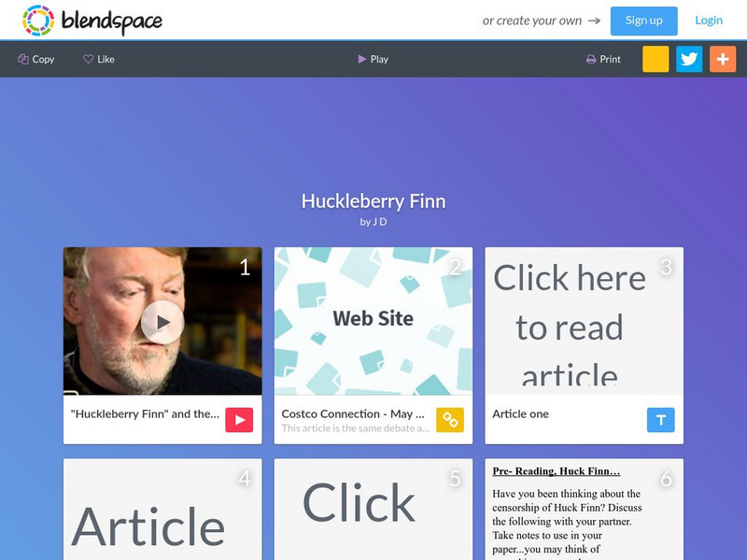Click the Costco Connection title text
747x560 pixels.
pyautogui.click(x=353, y=413)
